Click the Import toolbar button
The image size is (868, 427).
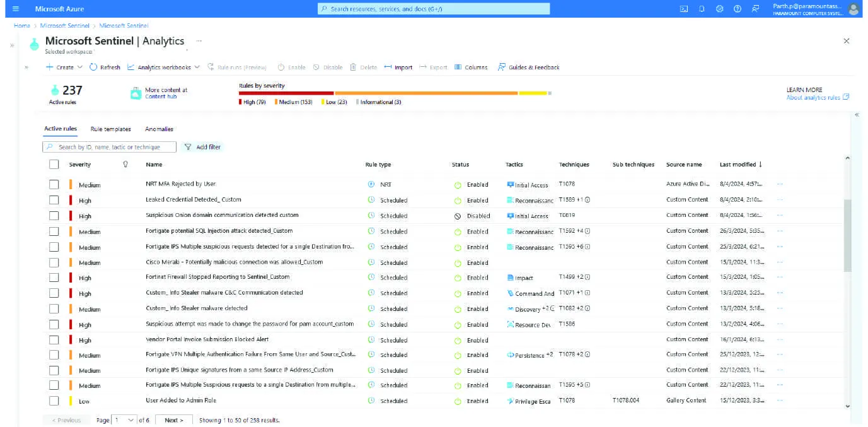tap(398, 67)
